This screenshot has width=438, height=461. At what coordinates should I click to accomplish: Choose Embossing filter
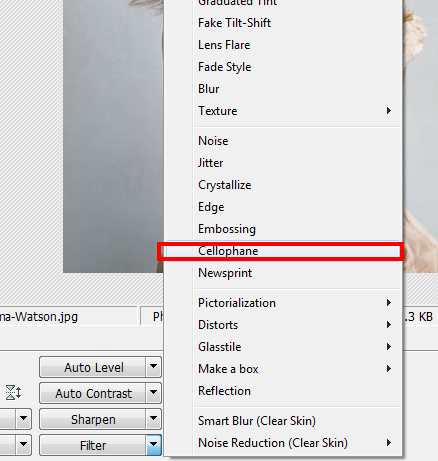pyautogui.click(x=283, y=229)
